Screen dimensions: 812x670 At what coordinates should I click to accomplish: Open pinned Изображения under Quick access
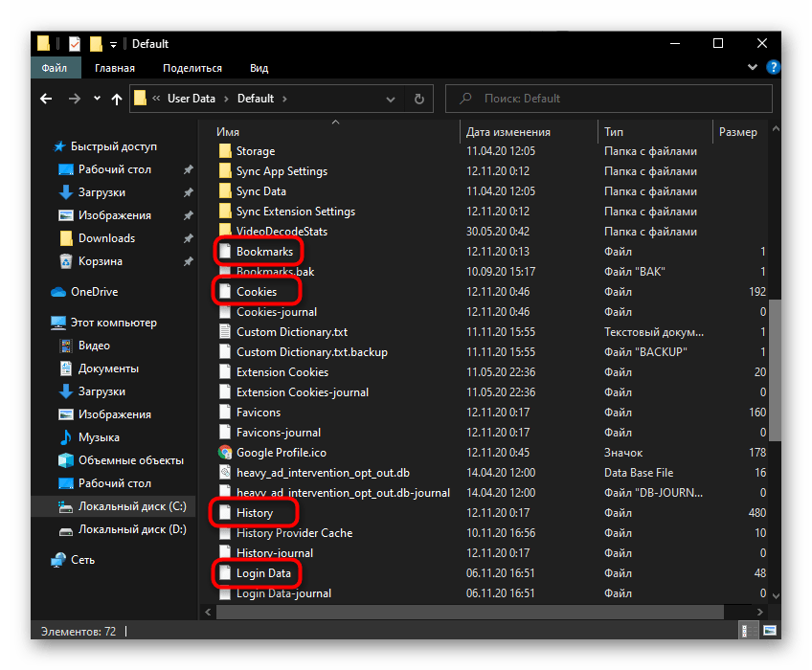click(115, 215)
